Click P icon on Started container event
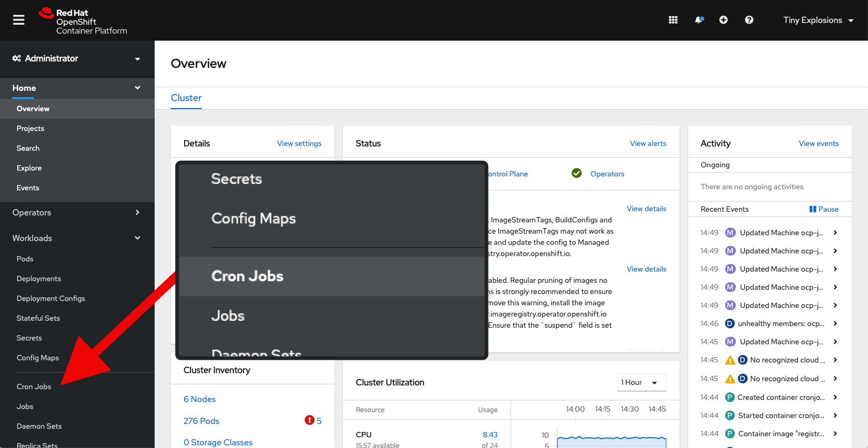Screen dimensions: 868x448 [x=729, y=415]
